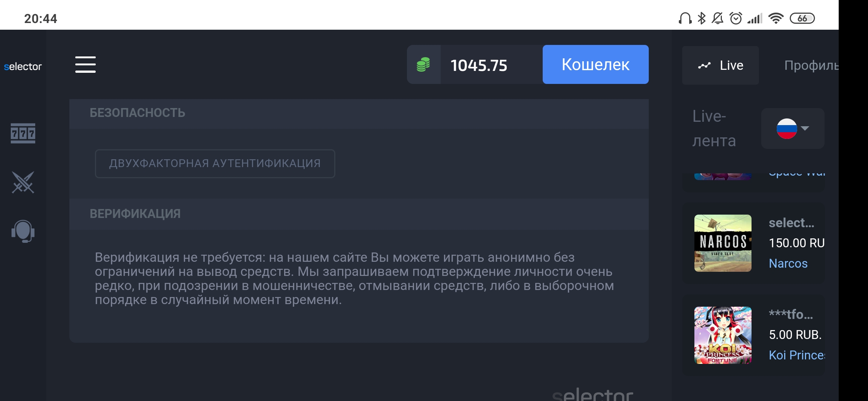Open the Кошелек wallet
868x401 pixels.
(595, 65)
